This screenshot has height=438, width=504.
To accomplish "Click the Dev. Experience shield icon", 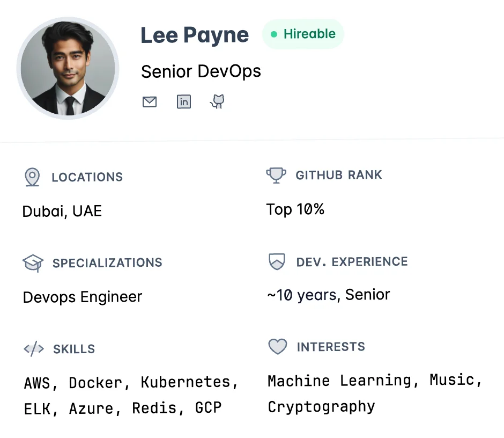I will [x=277, y=262].
